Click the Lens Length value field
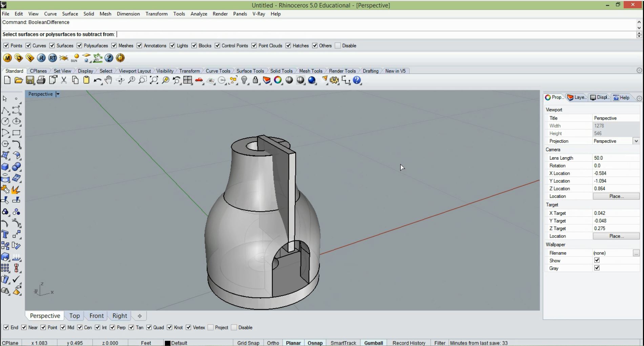Image resolution: width=644 pixels, height=346 pixels. (615, 158)
